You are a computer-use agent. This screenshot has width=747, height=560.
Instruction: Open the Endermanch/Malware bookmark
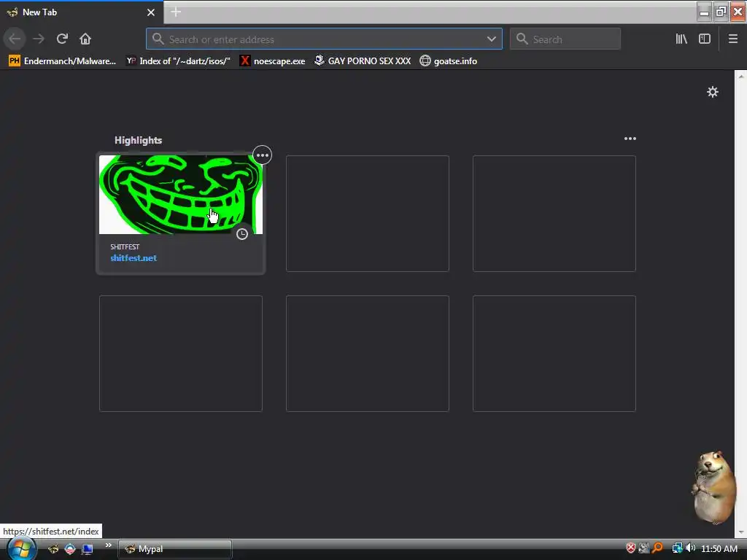(63, 61)
